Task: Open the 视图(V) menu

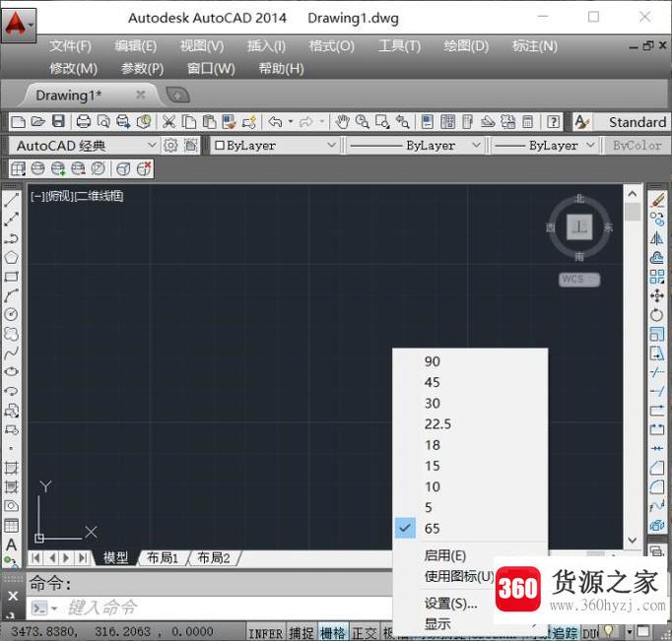Action: click(x=202, y=46)
